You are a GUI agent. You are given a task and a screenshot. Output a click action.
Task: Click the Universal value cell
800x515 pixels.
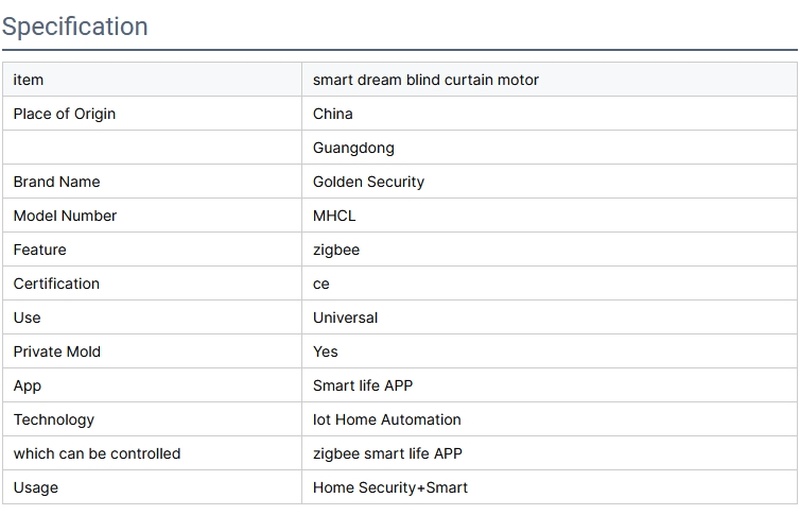coord(345,318)
